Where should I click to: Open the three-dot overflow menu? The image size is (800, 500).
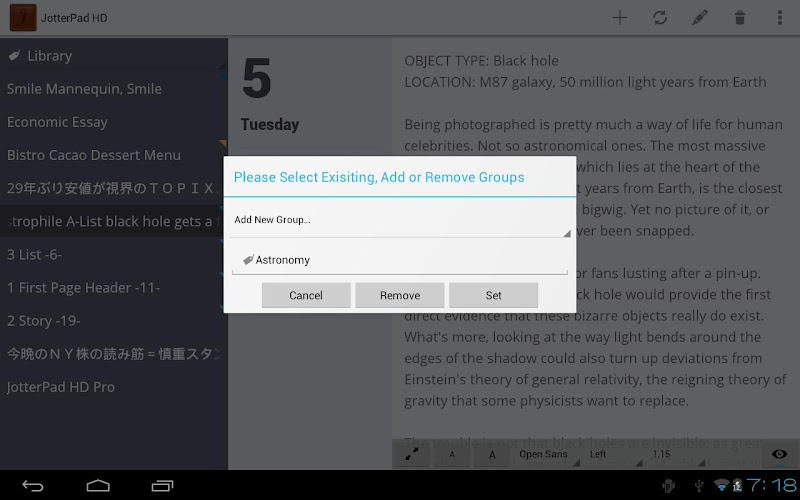coord(780,18)
